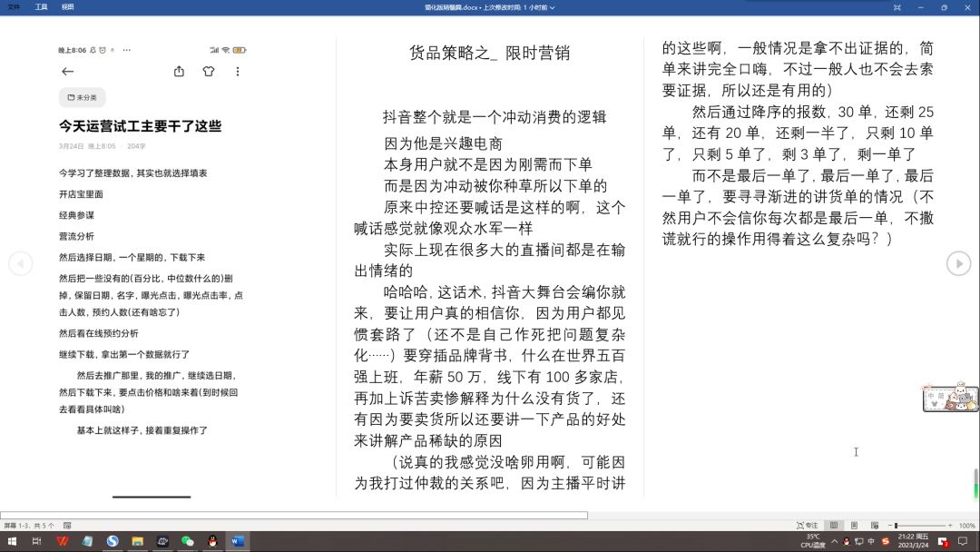Viewport: 980px width, 552px height.
Task: Click the network icon in system tray
Action: tap(858, 541)
